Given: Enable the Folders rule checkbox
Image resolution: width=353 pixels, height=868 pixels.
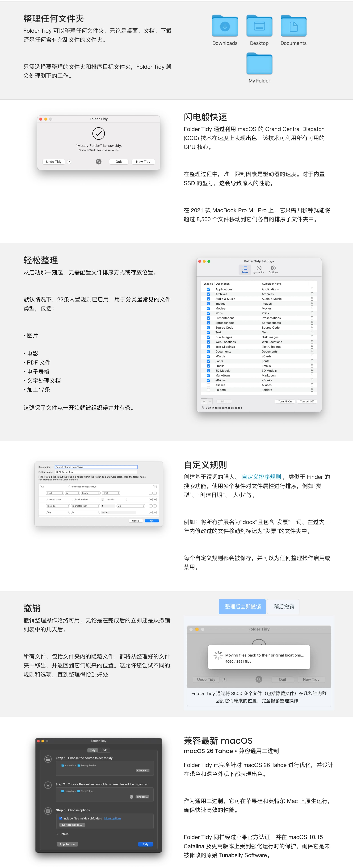Looking at the screenshot, I should (208, 390).
